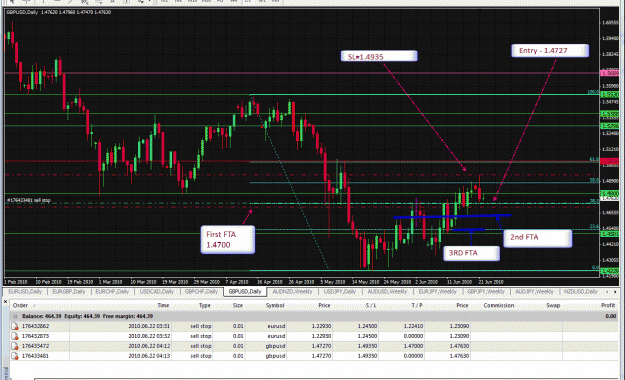Click the profit total 0.00

point(611,316)
